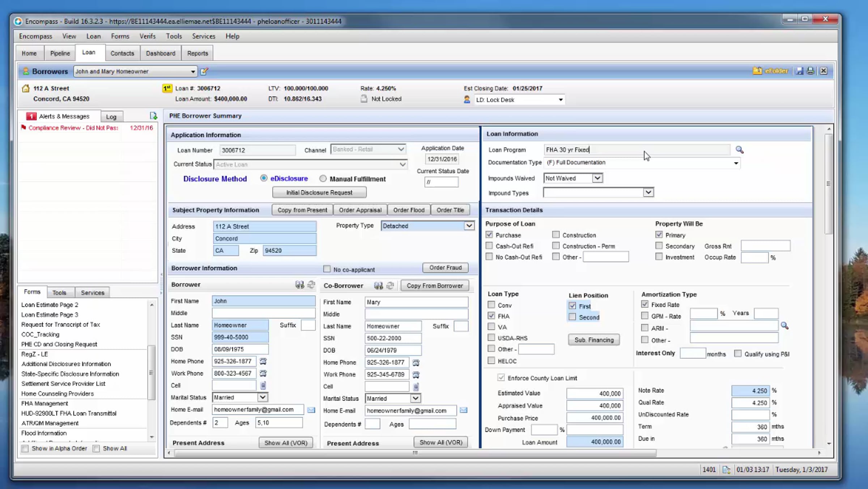Click the refresh icon in the Borrower header

tap(311, 285)
